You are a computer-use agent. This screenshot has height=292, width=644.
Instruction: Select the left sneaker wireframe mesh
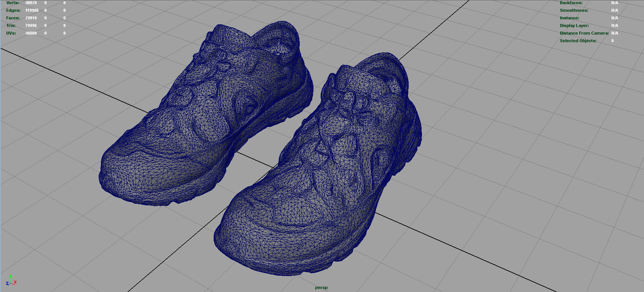[206, 114]
